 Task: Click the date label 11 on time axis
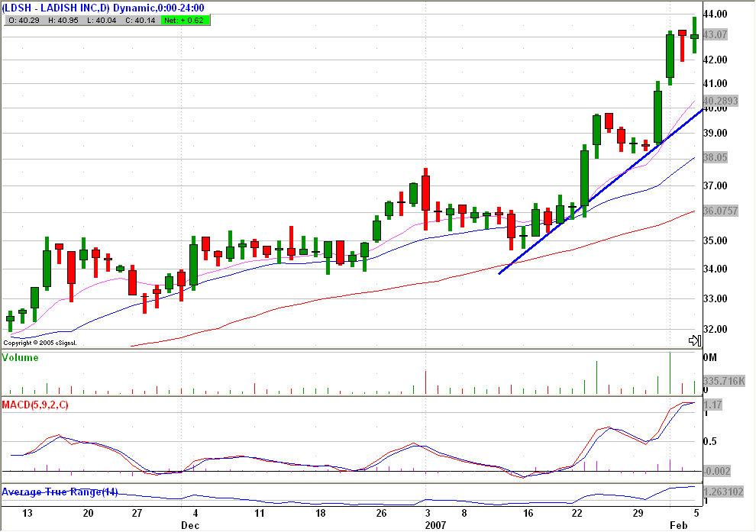pyautogui.click(x=260, y=513)
